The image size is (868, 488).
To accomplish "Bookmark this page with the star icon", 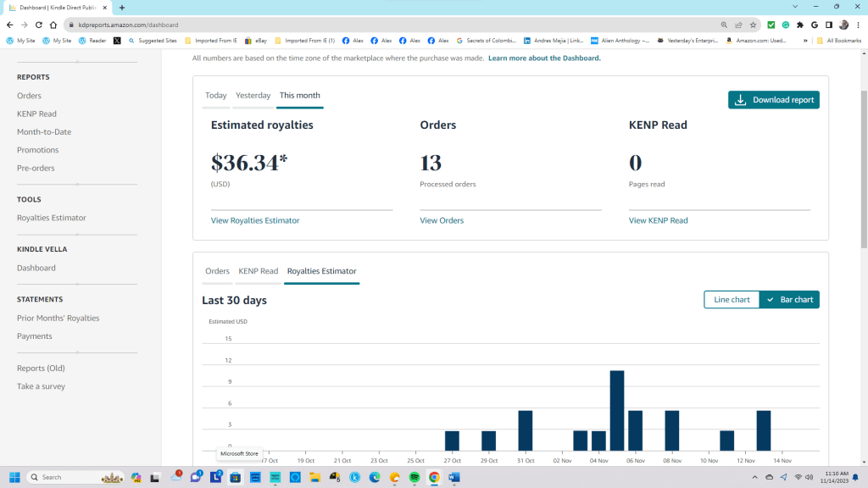I will [753, 25].
